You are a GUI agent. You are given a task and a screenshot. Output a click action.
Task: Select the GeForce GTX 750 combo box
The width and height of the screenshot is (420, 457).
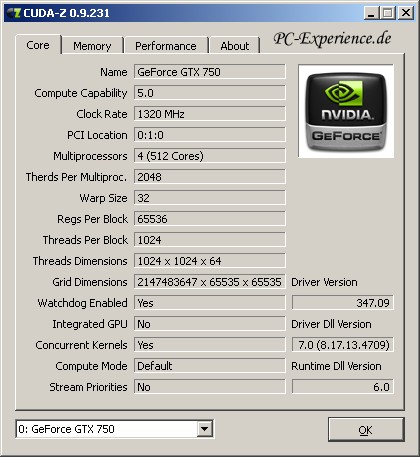(114, 429)
